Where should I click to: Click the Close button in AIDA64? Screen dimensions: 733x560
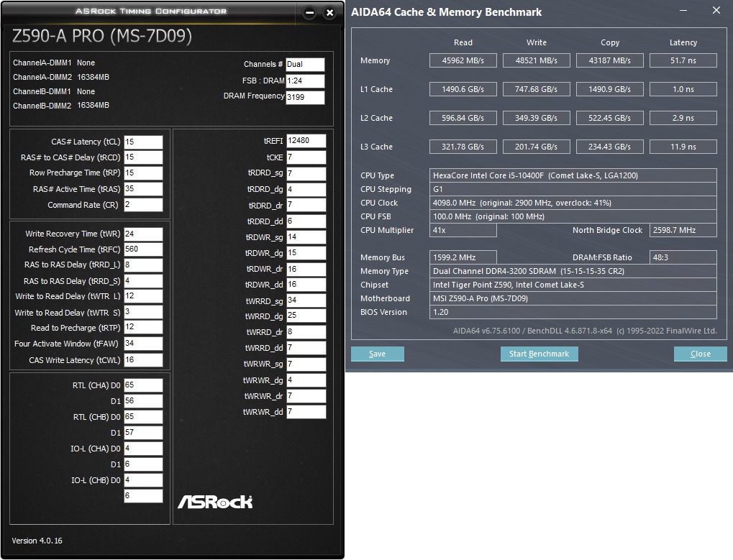(701, 354)
